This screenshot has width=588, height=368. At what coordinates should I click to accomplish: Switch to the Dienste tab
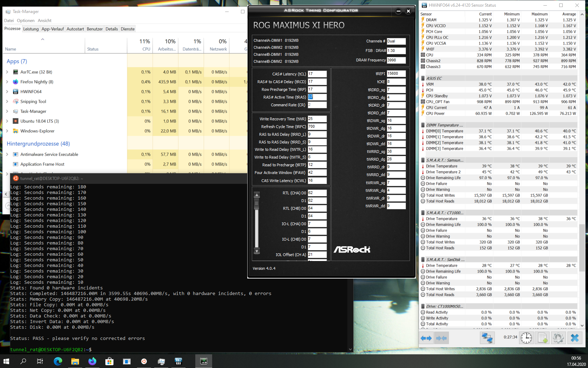click(128, 29)
